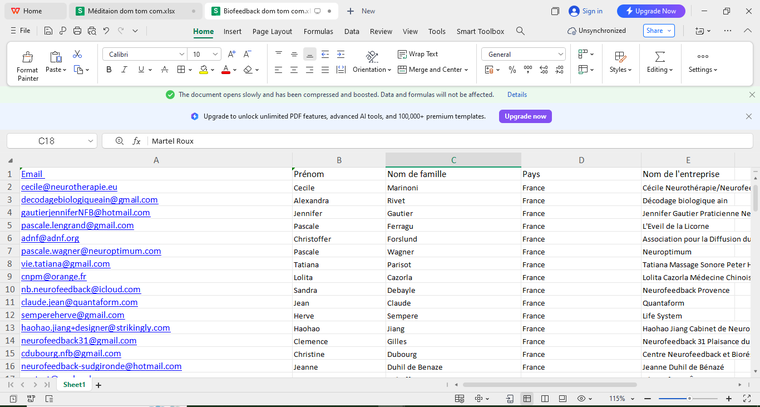Click the Increase Font Size icon
Image resolution: width=760 pixels, height=407 pixels.
point(229,54)
